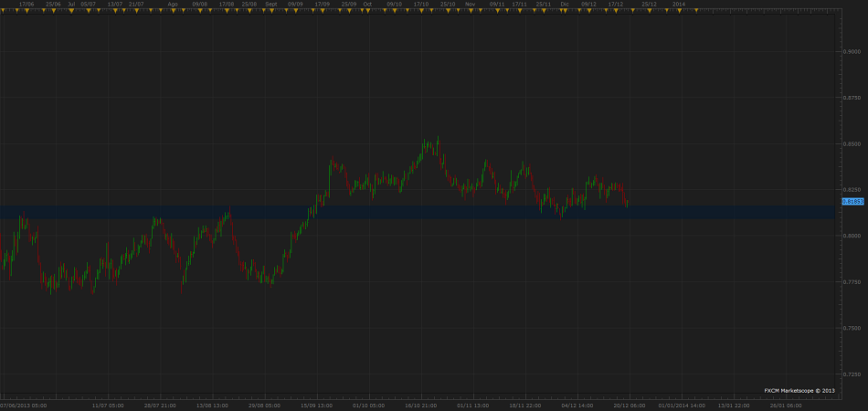Select the 17/06 date marker at top
This screenshot has width=868, height=411.
pos(27,5)
